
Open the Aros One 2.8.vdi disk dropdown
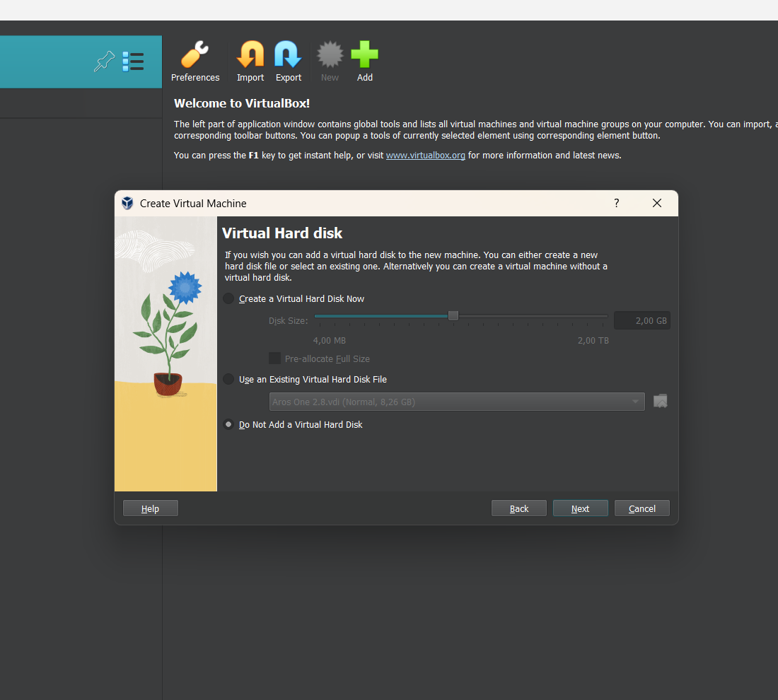pyautogui.click(x=456, y=402)
